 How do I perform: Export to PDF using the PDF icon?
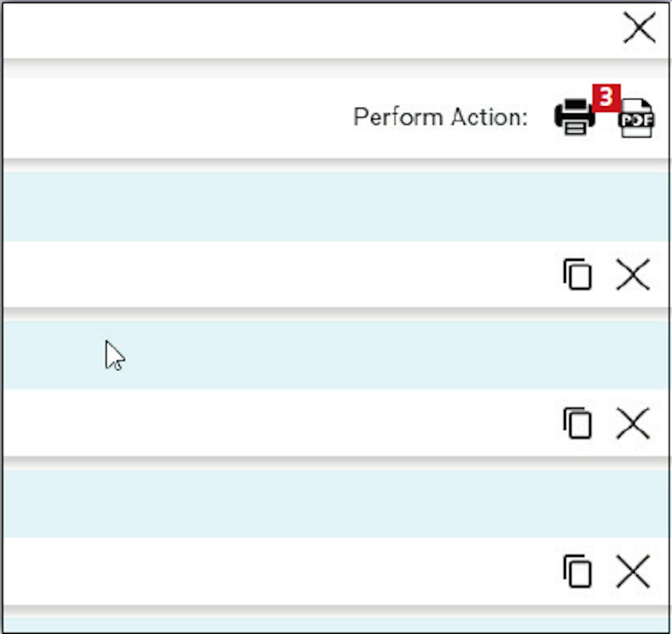(637, 119)
